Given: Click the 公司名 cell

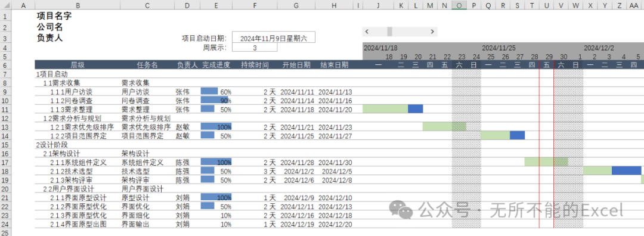Looking at the screenshot, I should point(49,27).
